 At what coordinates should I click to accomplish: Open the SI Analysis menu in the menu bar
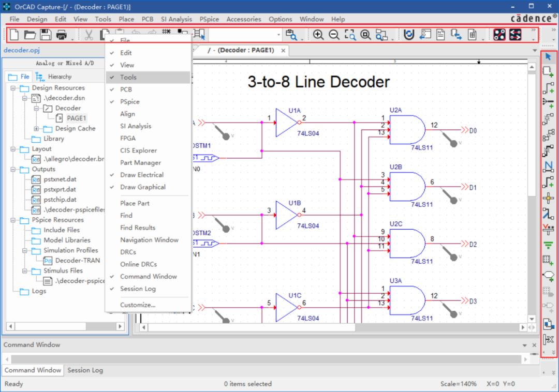[176, 19]
